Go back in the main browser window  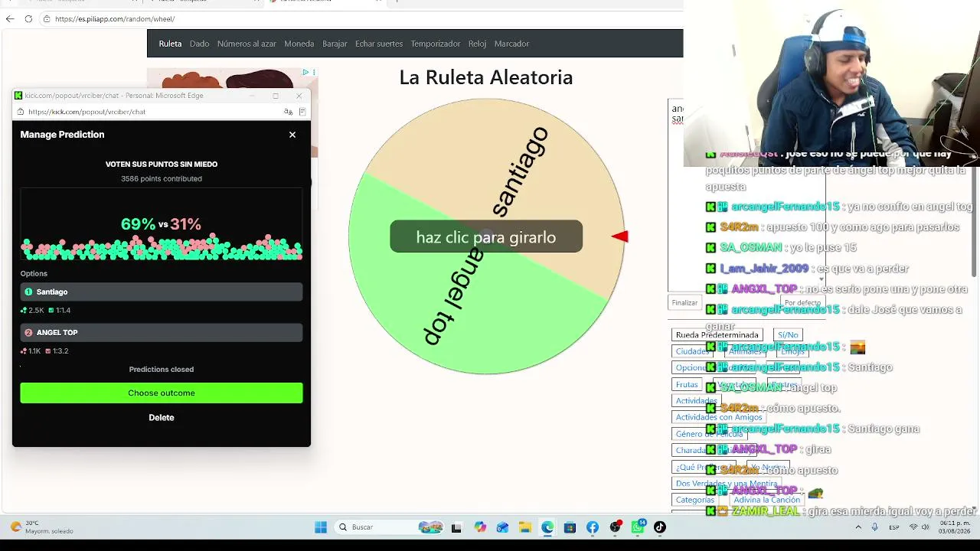coord(10,18)
